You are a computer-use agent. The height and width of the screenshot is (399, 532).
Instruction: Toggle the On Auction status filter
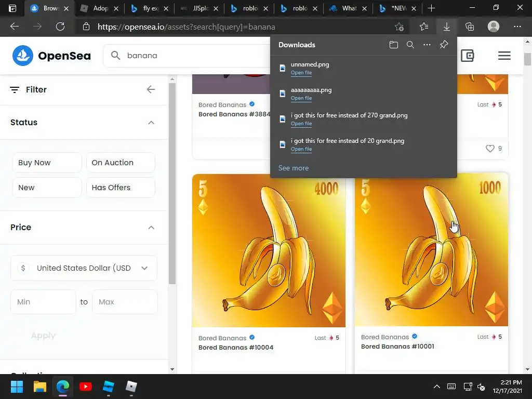tap(121, 163)
